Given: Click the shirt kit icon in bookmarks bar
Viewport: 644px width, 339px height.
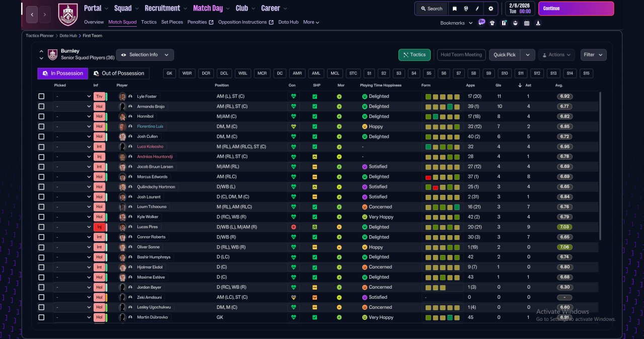Looking at the screenshot, I should click(x=492, y=23).
